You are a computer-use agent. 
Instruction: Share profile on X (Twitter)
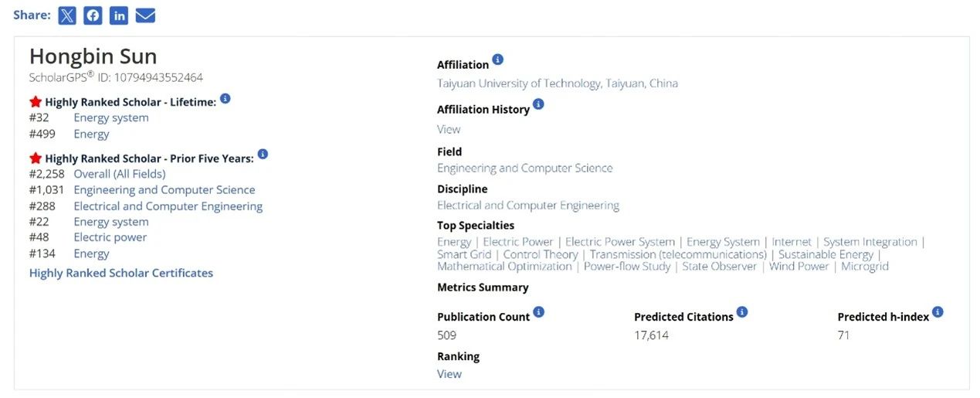point(67,15)
